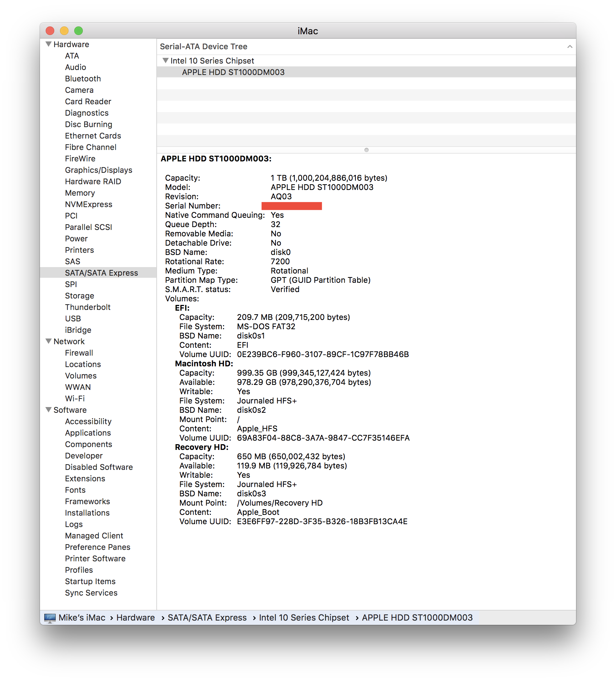View Fonts information
This screenshot has width=616, height=682.
coord(75,490)
